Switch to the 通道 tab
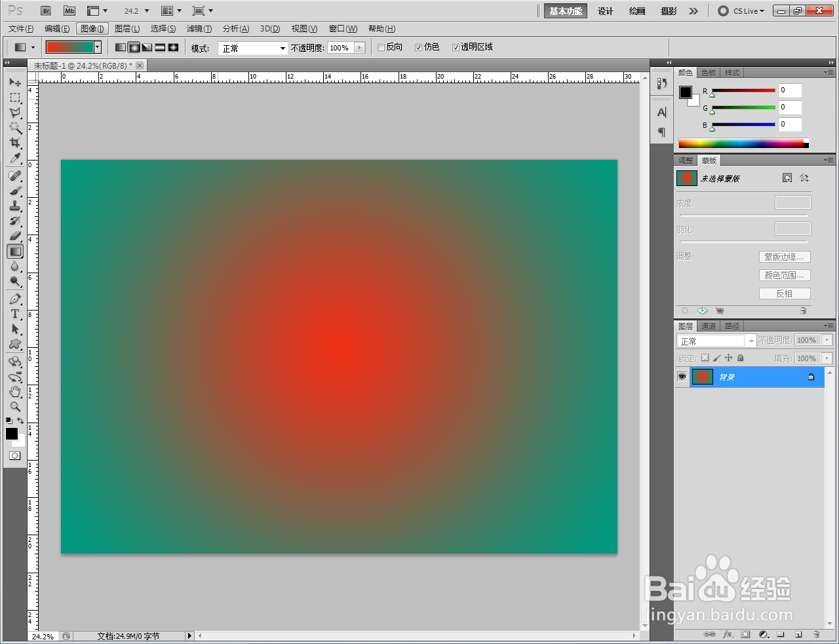This screenshot has width=839, height=644. point(709,326)
